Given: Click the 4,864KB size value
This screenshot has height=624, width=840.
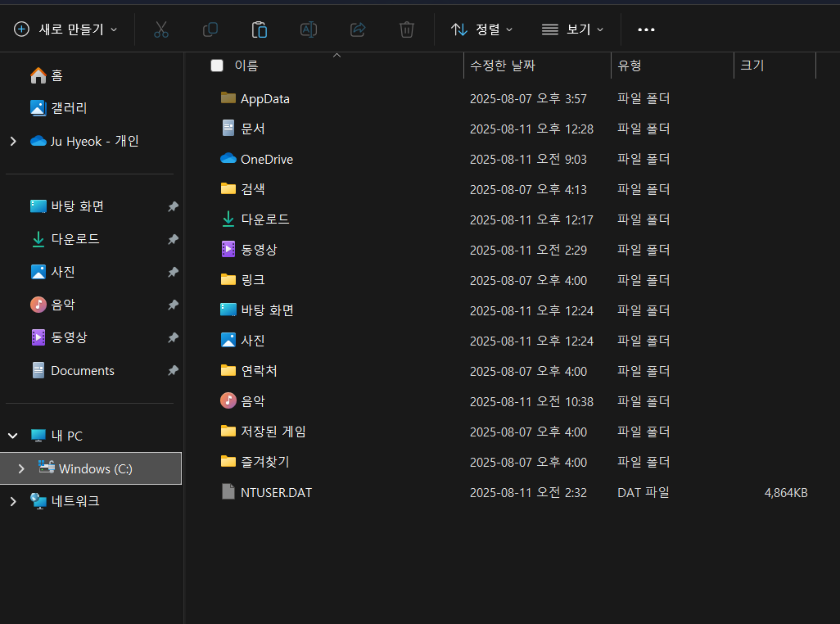Looking at the screenshot, I should click(785, 493).
